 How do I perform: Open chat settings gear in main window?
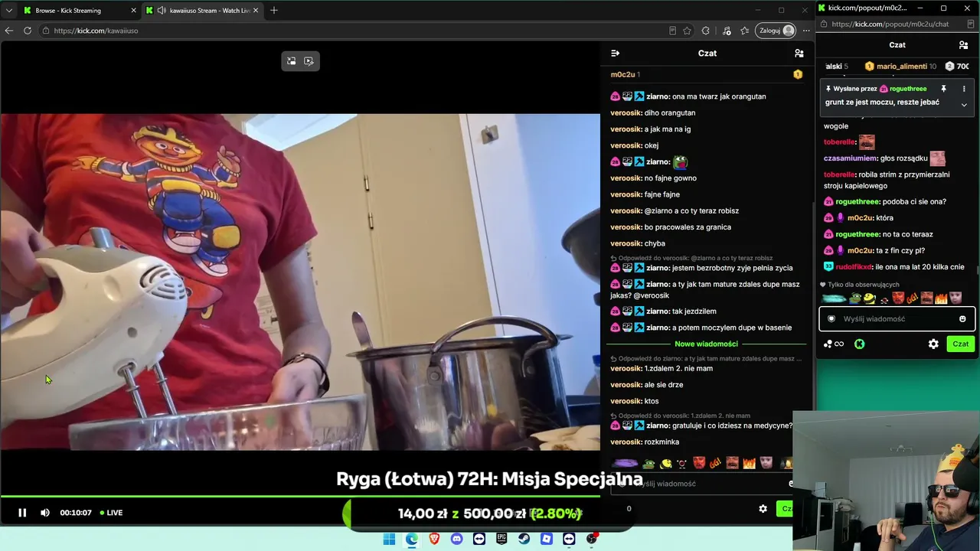(x=763, y=509)
